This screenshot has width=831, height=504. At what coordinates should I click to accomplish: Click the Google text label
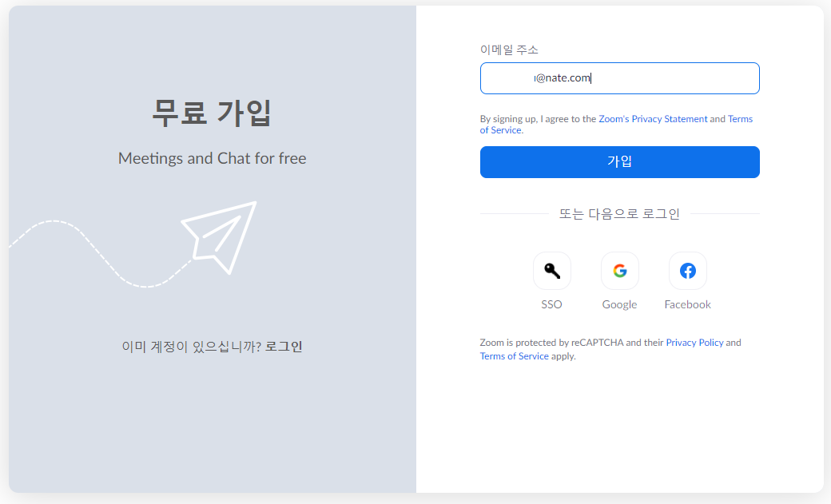(619, 305)
